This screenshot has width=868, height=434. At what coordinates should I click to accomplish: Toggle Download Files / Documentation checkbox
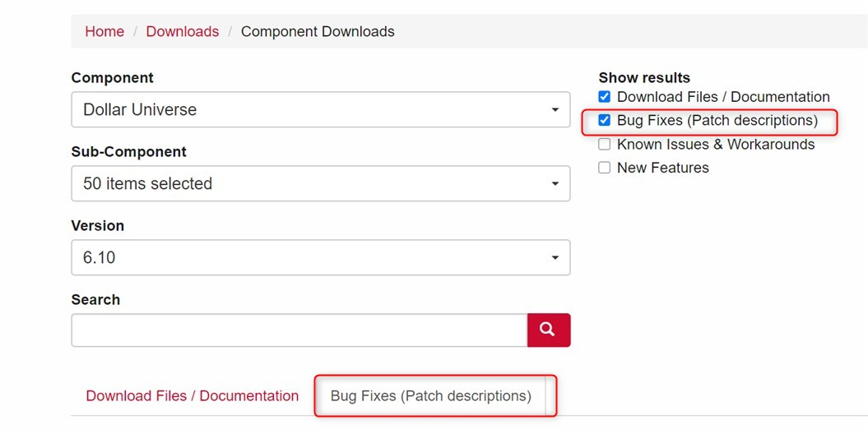click(x=605, y=97)
